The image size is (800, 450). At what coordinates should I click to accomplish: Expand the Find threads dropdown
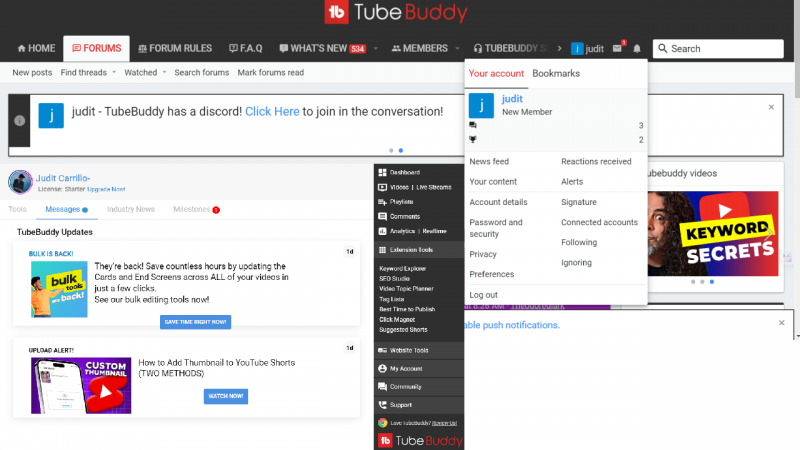(114, 73)
